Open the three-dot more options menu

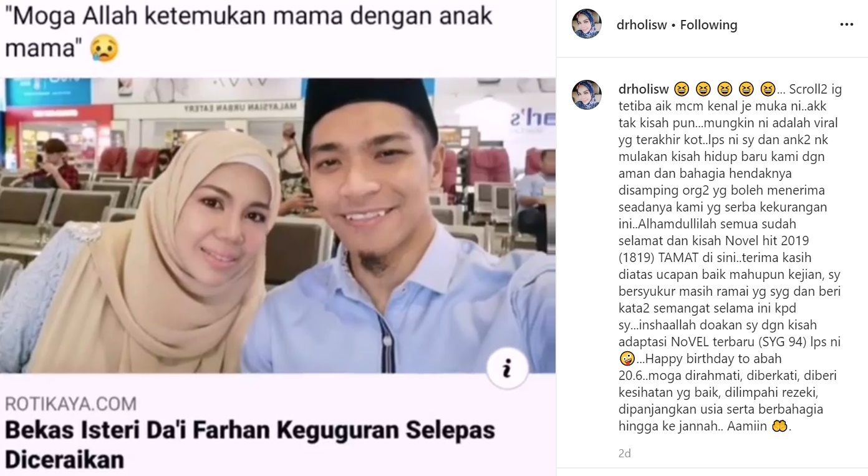[846, 25]
